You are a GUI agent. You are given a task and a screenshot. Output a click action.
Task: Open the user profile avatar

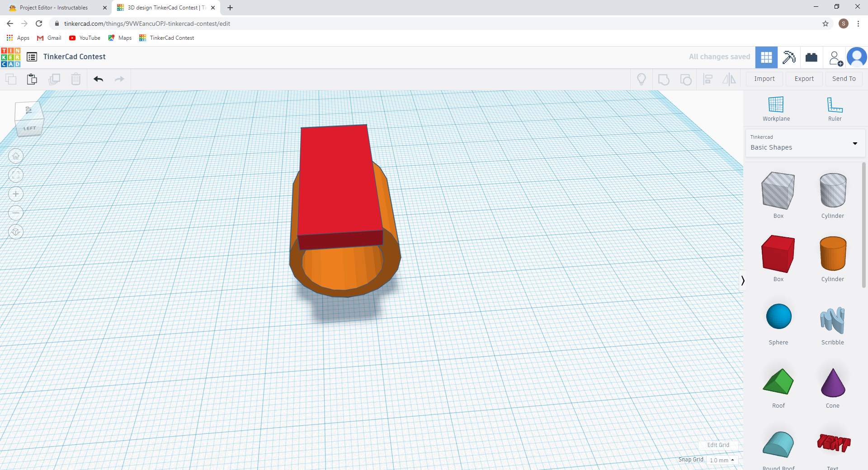(x=857, y=57)
